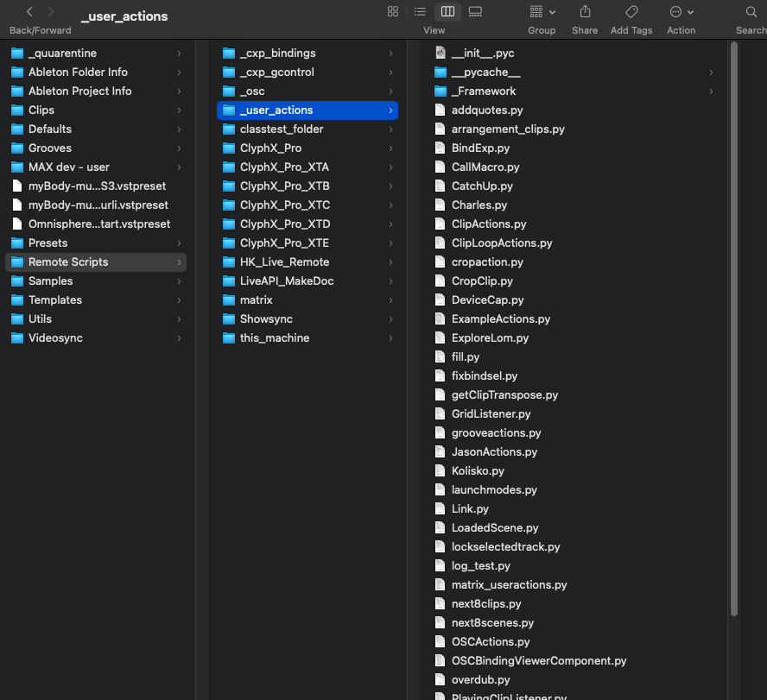Click the Add Tags icon
The height and width of the screenshot is (700, 767).
631,11
